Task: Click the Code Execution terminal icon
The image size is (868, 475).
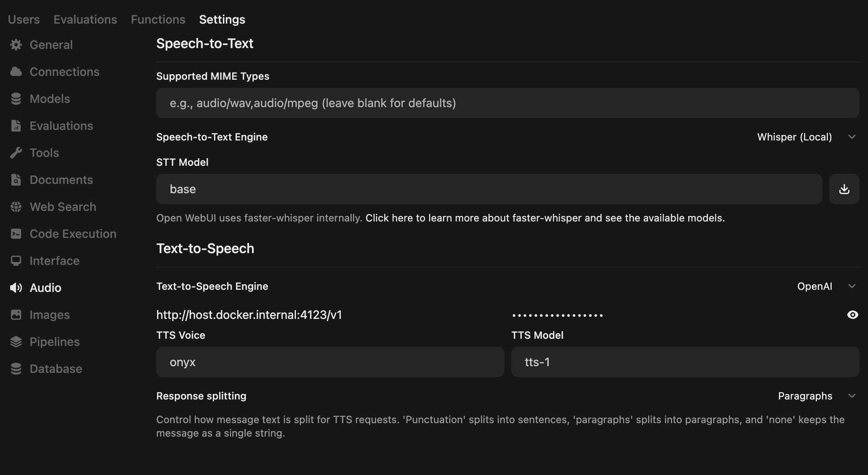Action: 16,234
